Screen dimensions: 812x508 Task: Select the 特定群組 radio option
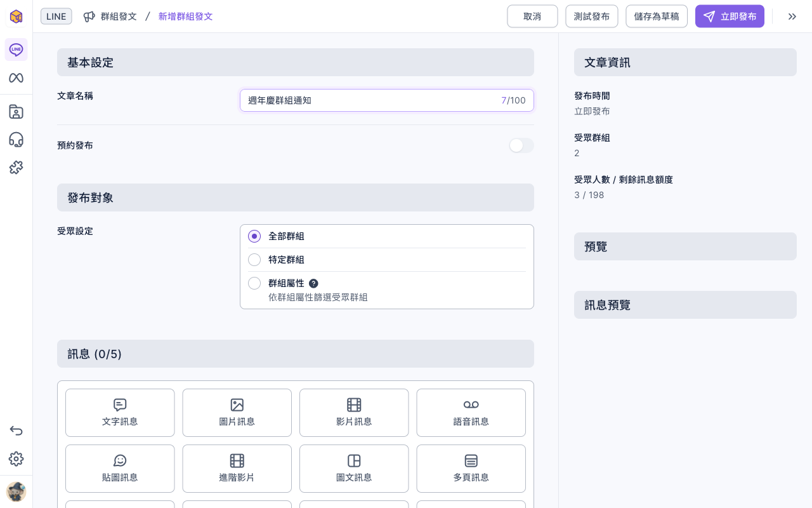pos(254,260)
